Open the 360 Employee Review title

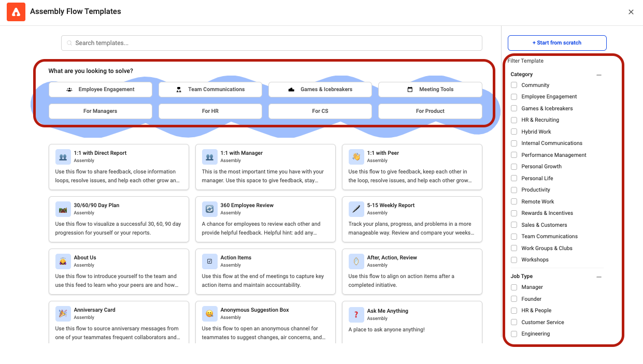[247, 206]
